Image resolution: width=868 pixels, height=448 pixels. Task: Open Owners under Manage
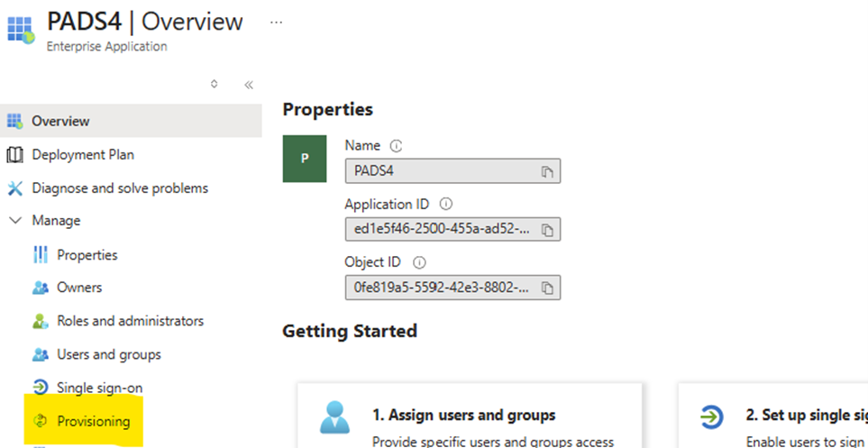[x=79, y=288]
